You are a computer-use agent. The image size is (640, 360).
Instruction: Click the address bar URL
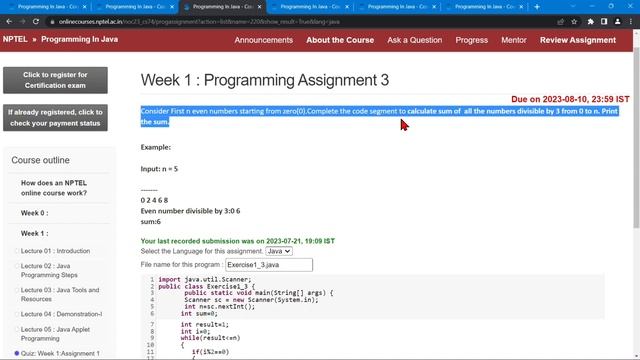click(x=199, y=22)
